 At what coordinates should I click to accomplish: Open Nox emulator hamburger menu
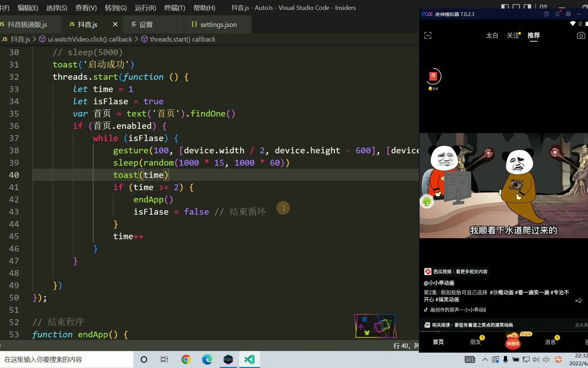pos(557,14)
